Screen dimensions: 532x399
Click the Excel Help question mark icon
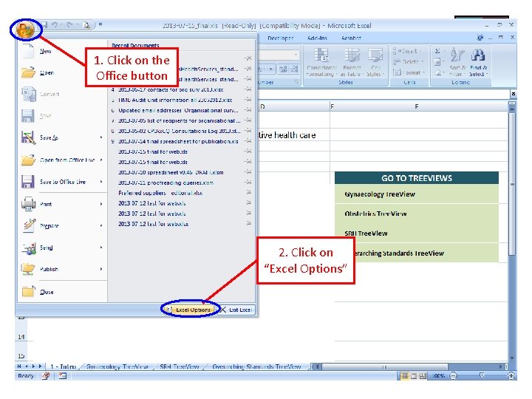480,38
